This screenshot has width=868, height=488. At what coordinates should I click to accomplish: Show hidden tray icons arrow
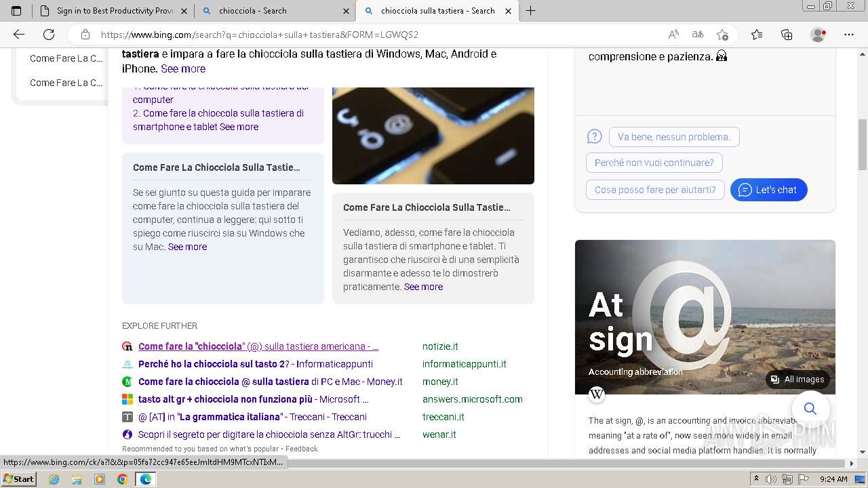click(x=757, y=479)
